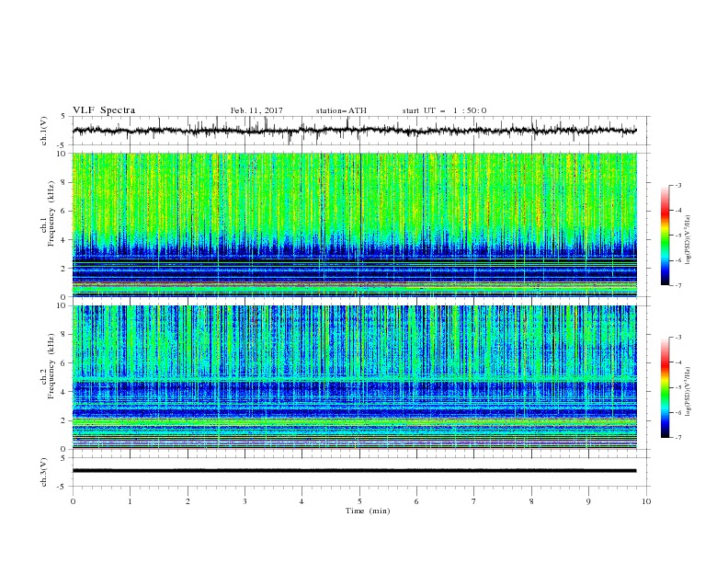The height and width of the screenshot is (563, 728).
Task: Click inside the ch.2 spectrogram panel
Action: [x=354, y=377]
